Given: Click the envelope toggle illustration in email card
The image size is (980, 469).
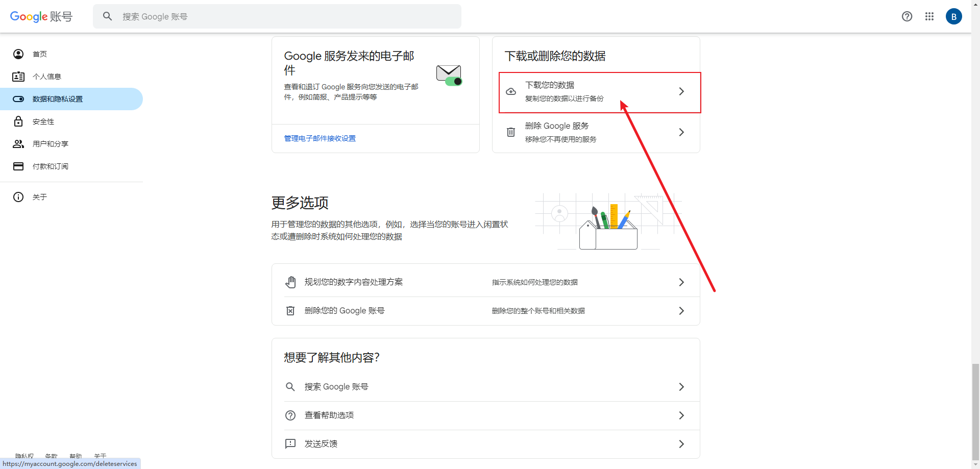Looking at the screenshot, I should (449, 76).
